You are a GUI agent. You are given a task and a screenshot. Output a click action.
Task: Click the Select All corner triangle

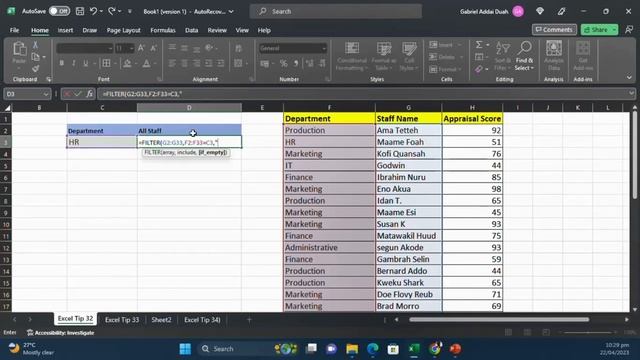tap(7, 108)
